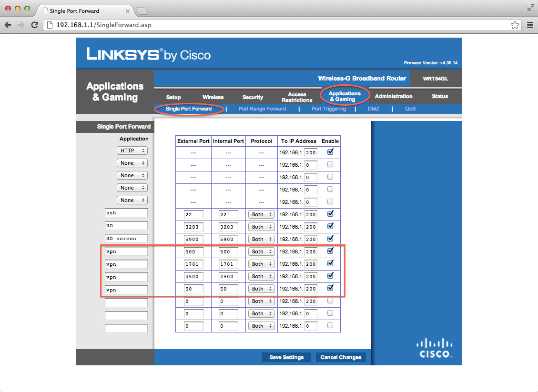Image resolution: width=538 pixels, height=392 pixels.
Task: Click the External Port column header
Action: coord(193,141)
